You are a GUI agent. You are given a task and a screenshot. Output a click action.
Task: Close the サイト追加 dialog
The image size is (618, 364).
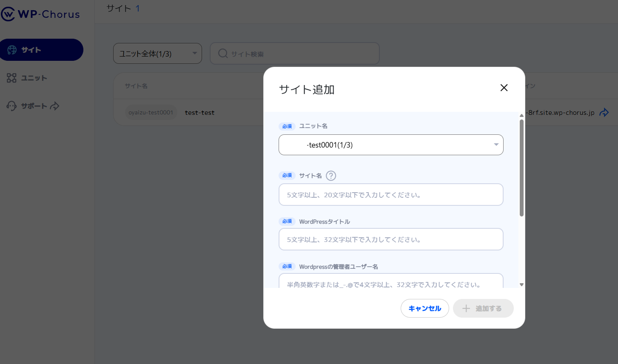pos(504,88)
